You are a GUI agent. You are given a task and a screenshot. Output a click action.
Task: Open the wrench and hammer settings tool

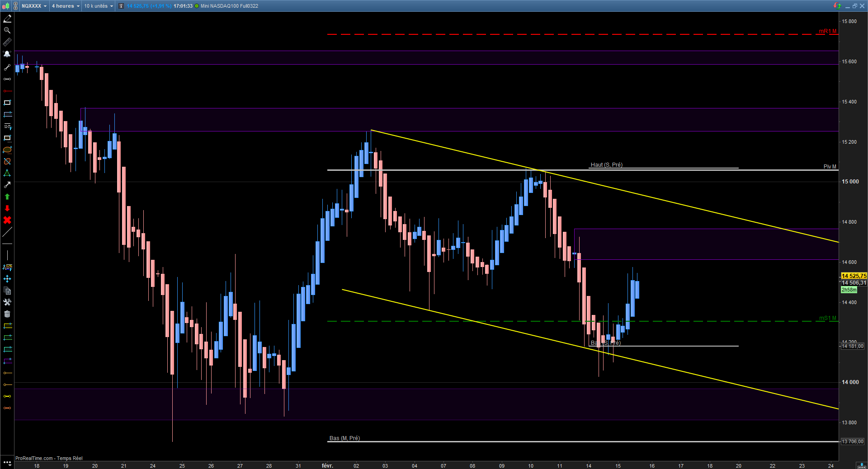[7, 302]
